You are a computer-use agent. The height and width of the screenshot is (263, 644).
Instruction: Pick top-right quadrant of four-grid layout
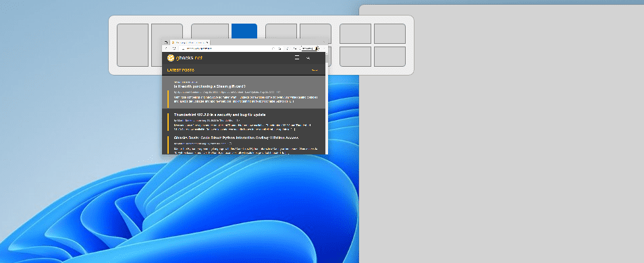tap(390, 33)
